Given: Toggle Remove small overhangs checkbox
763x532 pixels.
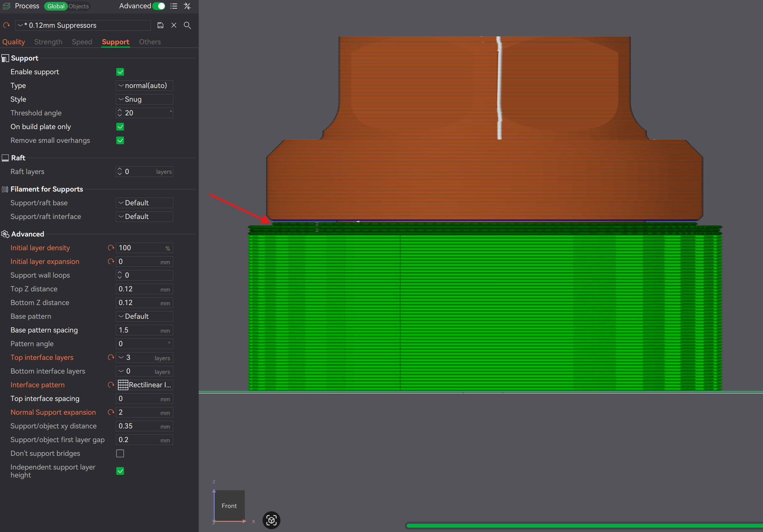Looking at the screenshot, I should (120, 141).
